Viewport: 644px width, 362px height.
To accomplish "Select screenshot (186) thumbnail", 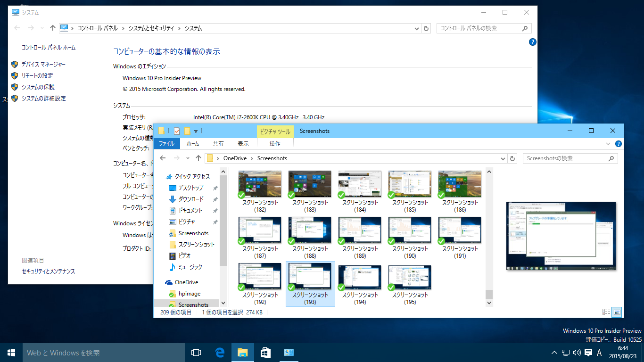I will (460, 191).
